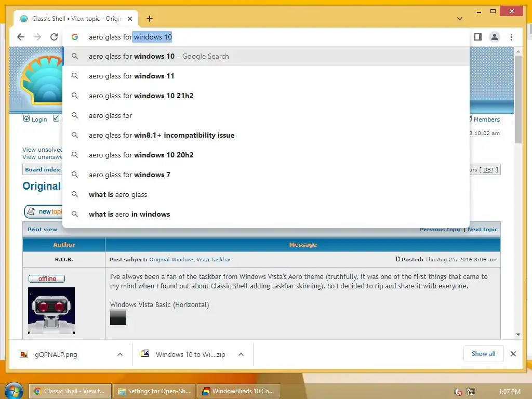Expand options for gQPNALP.png download
Viewport: 532px width, 399px height.
click(x=120, y=354)
